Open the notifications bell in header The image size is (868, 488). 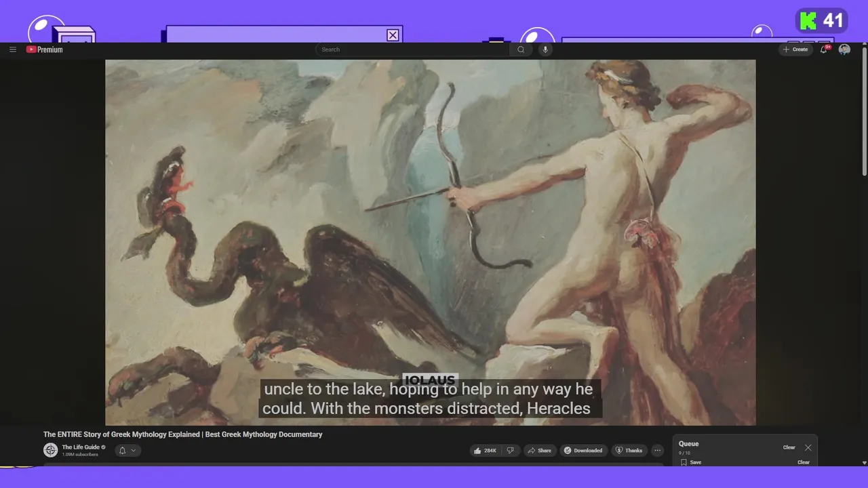[x=824, y=49]
